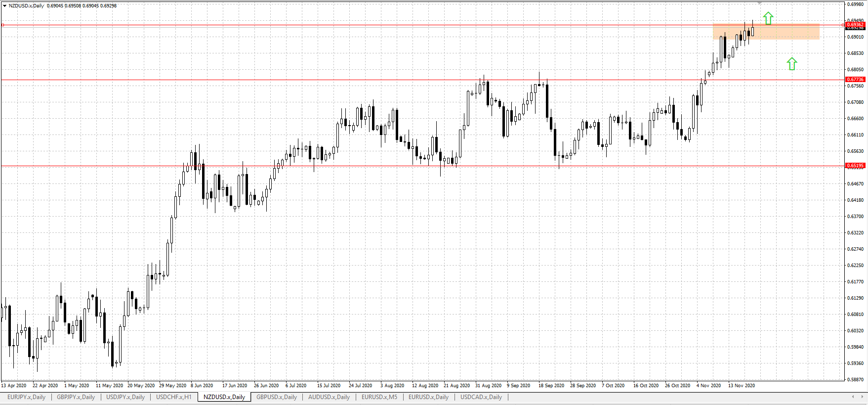
Task: Click the 13 Nov 2020 date label
Action: (742, 386)
